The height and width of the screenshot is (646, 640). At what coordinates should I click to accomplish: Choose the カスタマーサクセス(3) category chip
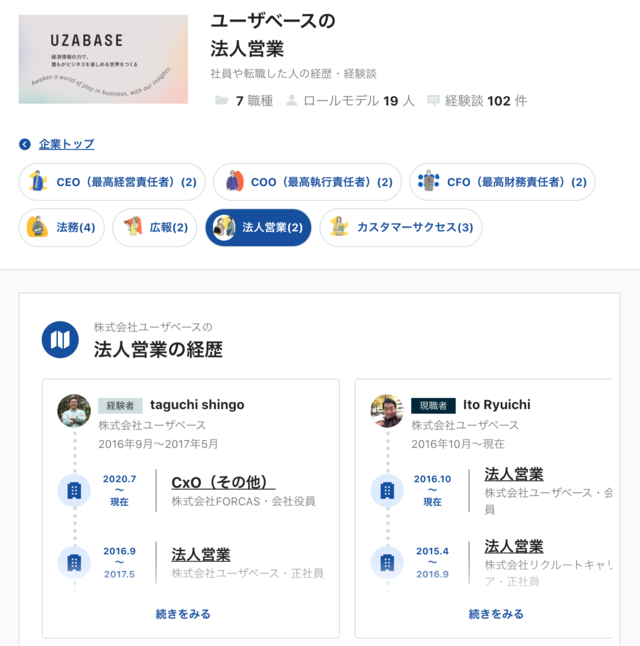[x=401, y=227]
